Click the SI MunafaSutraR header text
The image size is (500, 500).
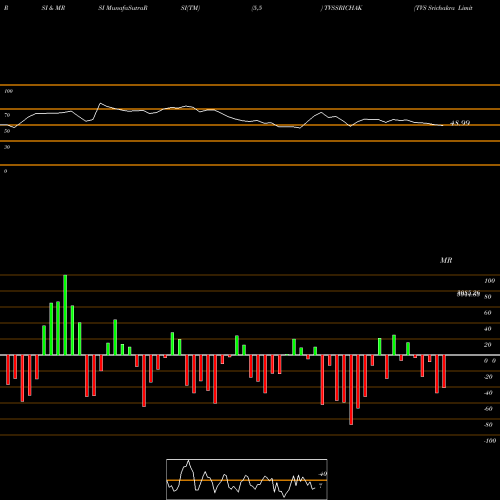coord(123,8)
